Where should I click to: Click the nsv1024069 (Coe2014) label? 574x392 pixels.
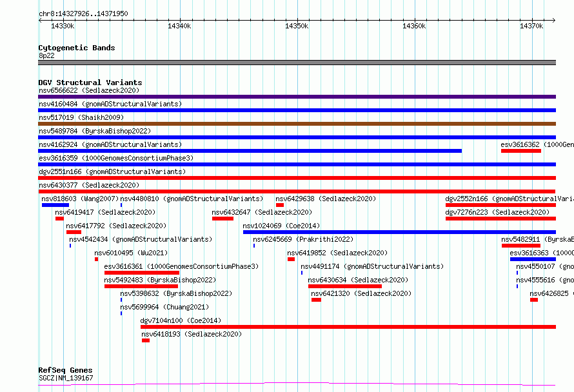point(281,226)
